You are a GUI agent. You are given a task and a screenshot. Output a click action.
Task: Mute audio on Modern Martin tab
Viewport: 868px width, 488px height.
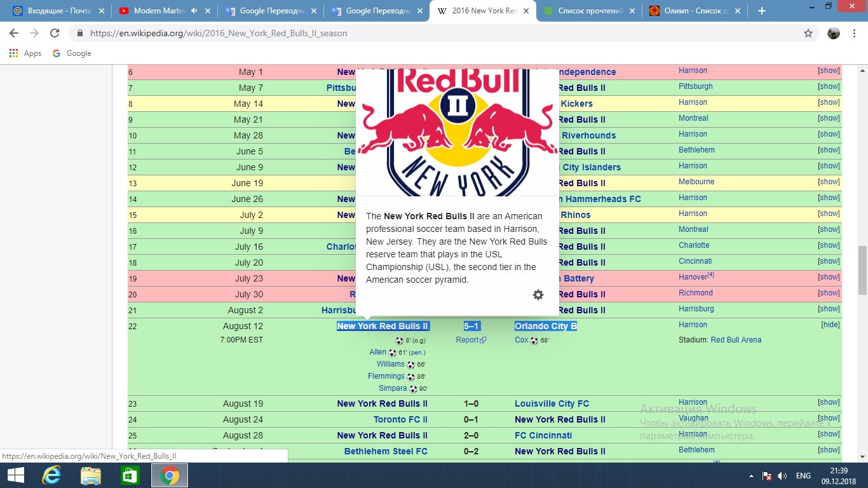pos(193,11)
